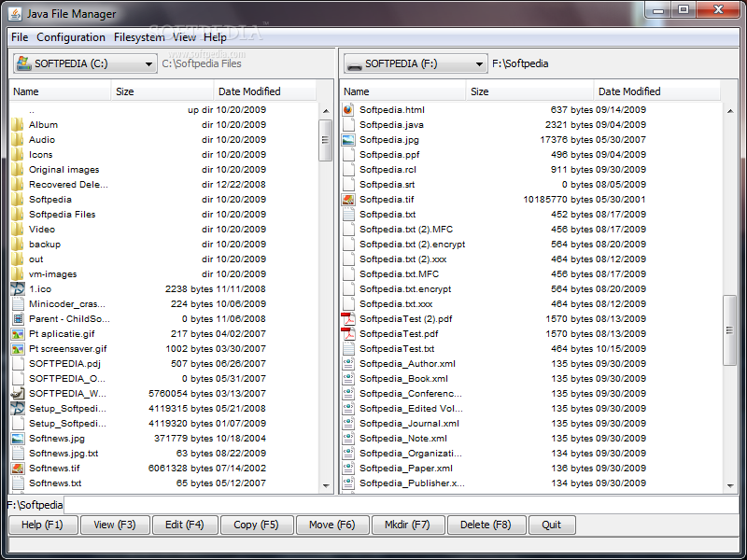Image resolution: width=747 pixels, height=560 pixels.
Task: Select the 'Softnews.jpg.txt' file name
Action: point(63,454)
